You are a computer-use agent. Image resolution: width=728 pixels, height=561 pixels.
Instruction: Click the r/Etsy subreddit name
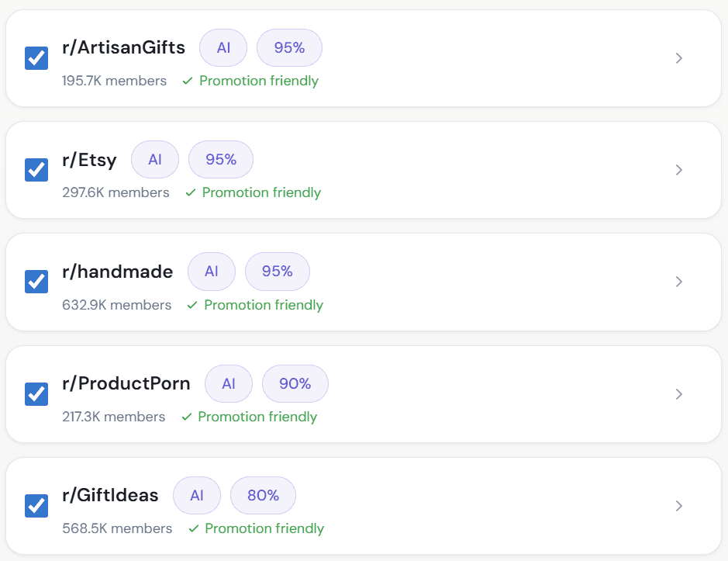(89, 161)
